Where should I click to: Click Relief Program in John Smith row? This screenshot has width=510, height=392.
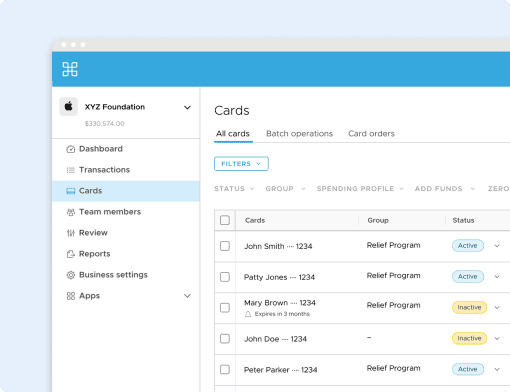pos(393,245)
